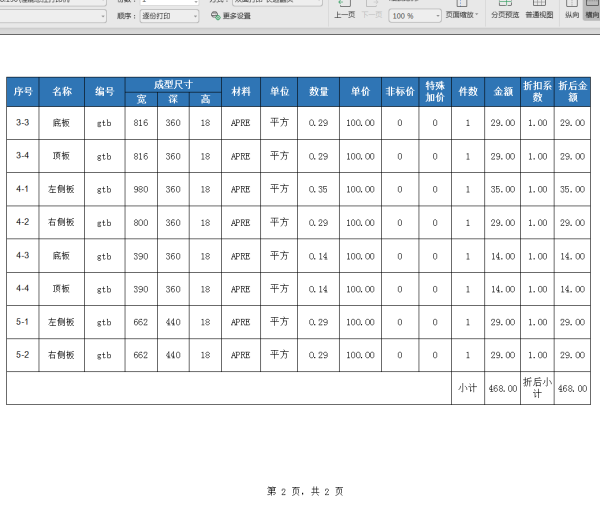Click the 件数 column header

point(468,92)
